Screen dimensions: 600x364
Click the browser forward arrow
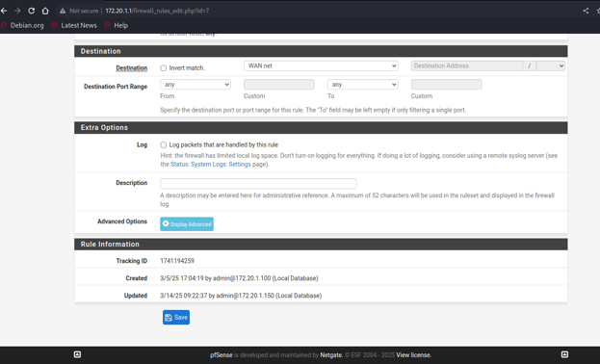pos(17,11)
